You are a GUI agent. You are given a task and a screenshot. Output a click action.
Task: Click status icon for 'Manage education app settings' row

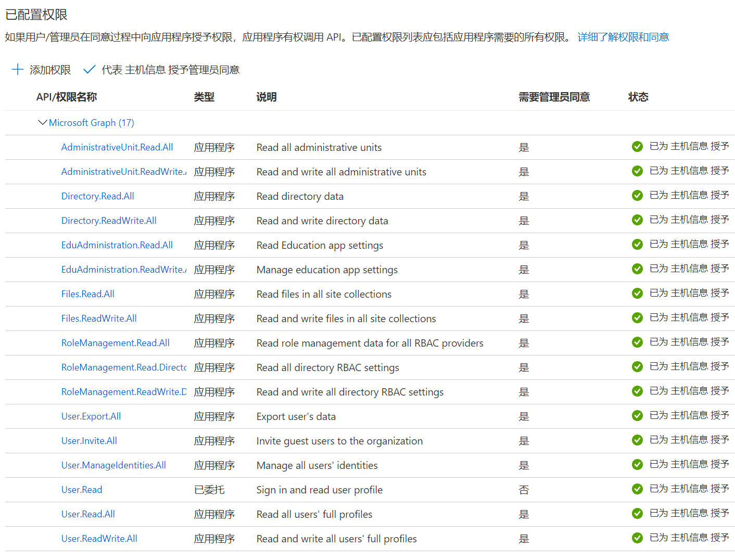pyautogui.click(x=637, y=269)
